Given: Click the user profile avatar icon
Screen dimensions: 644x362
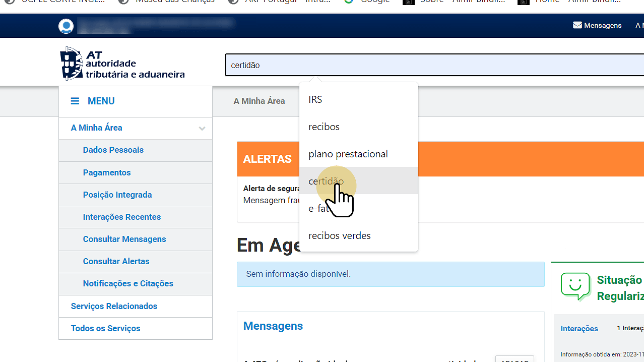Looking at the screenshot, I should (x=66, y=26).
